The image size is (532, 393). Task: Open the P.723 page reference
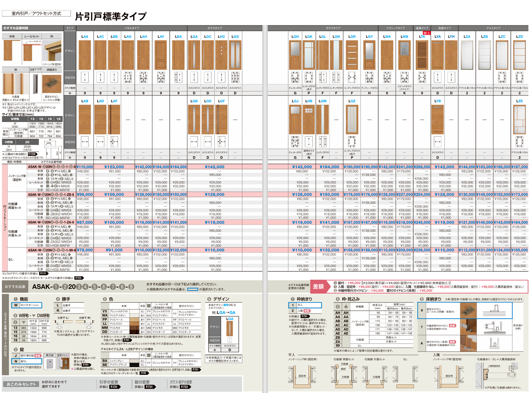tap(78, 278)
